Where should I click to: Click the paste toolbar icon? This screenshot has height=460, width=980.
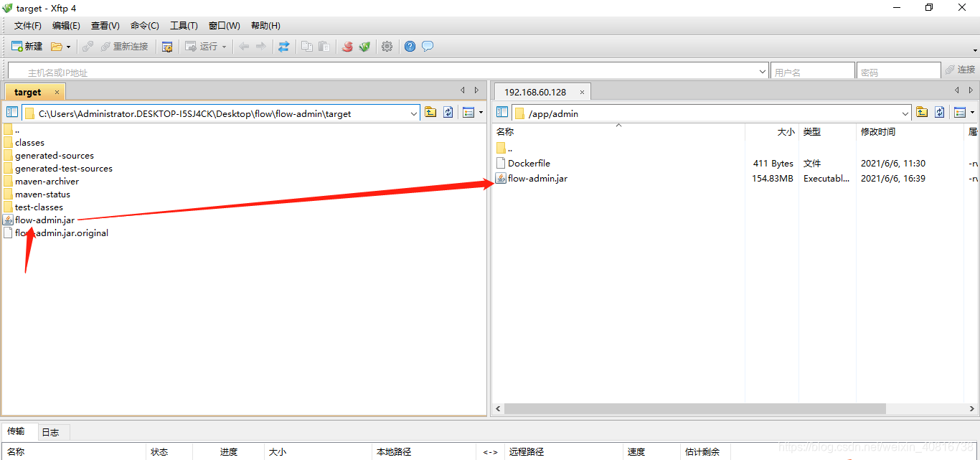324,47
